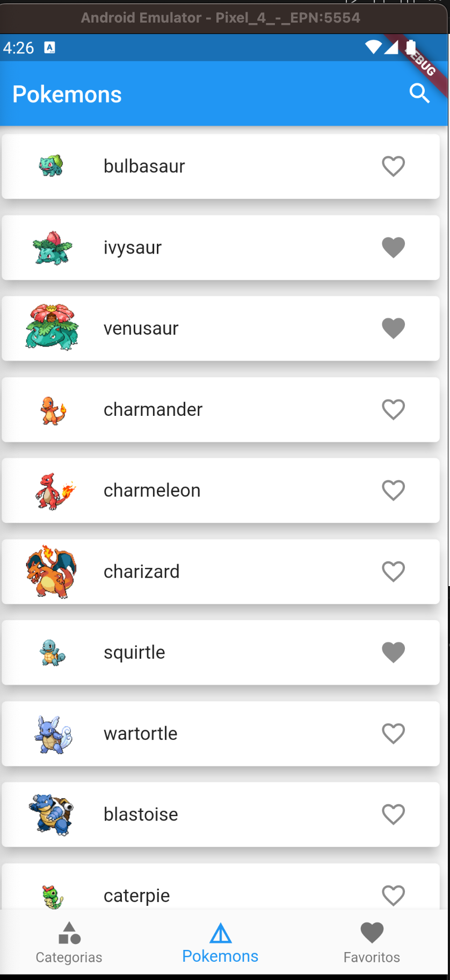Unfavorite ivysaur using its filled heart
450x980 pixels.
coord(393,247)
